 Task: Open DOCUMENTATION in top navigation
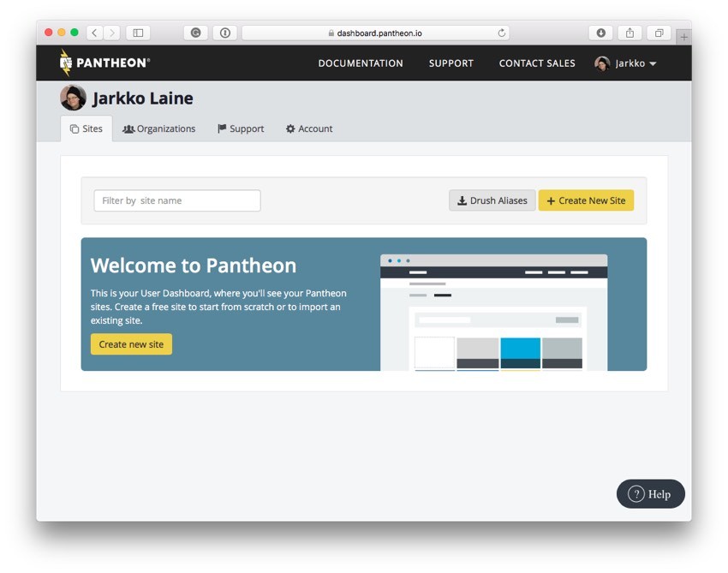point(361,63)
